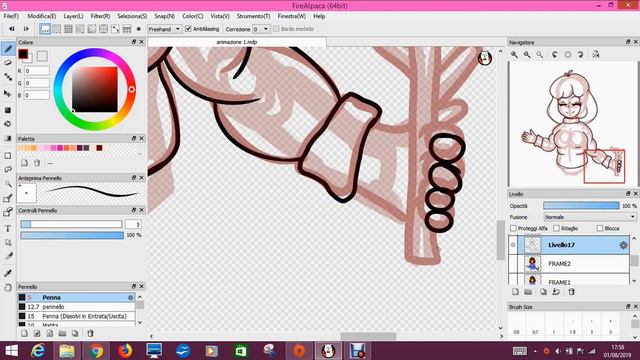Adjust brush size slider in Controlli Pennello
This screenshot has height=360, width=640.
point(71,224)
